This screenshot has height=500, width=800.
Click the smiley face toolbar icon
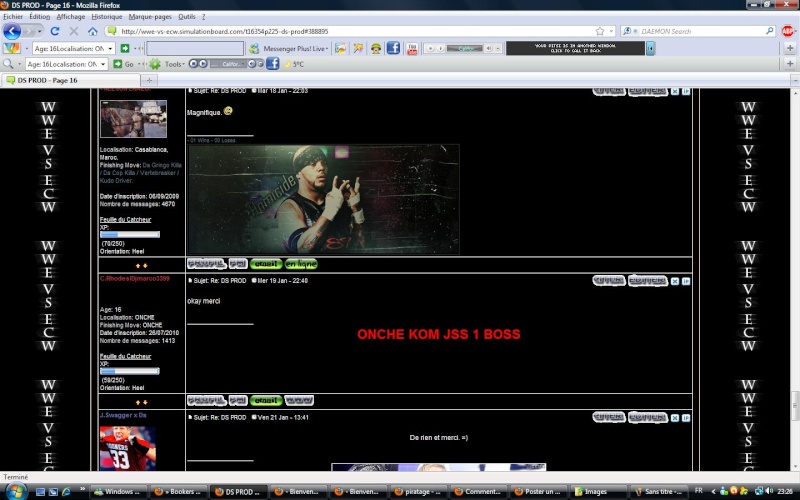point(376,48)
